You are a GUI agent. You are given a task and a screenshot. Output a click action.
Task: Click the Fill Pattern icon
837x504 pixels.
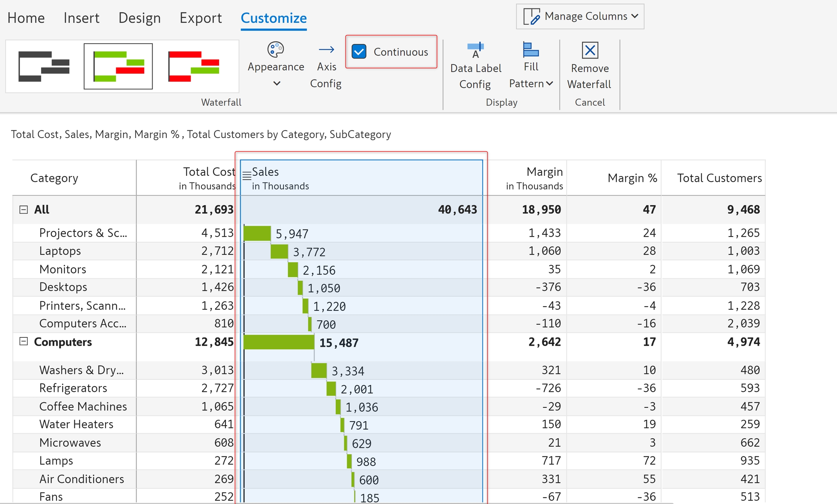pos(531,50)
